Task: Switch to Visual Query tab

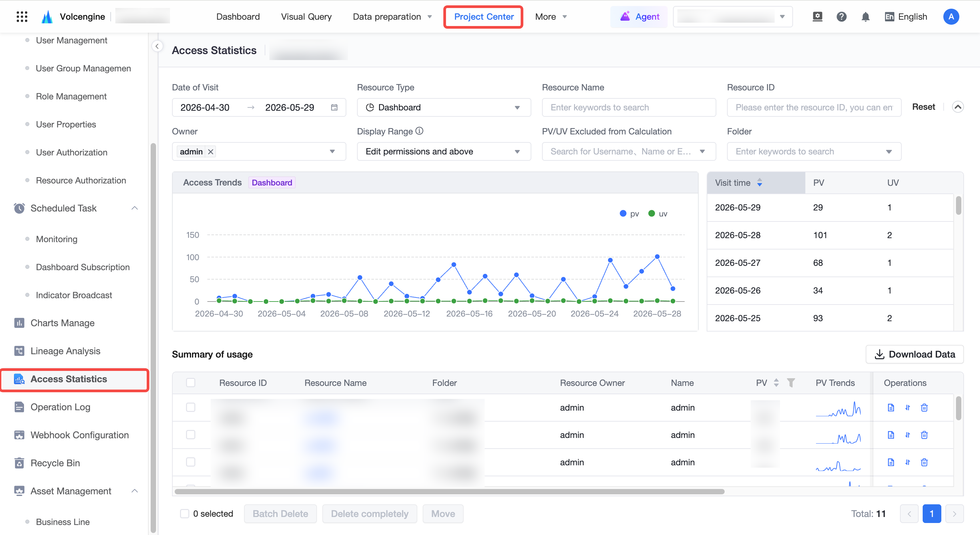Action: click(x=306, y=17)
